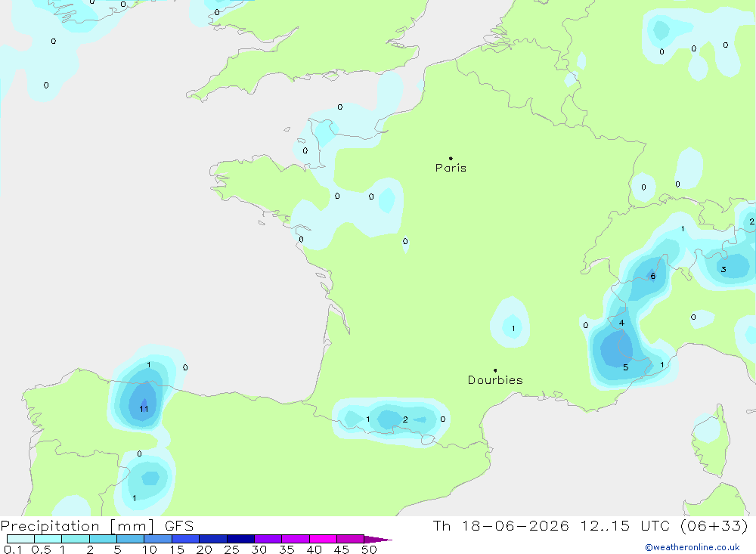Pick legend swatch between 5 and 10

click(x=131, y=539)
